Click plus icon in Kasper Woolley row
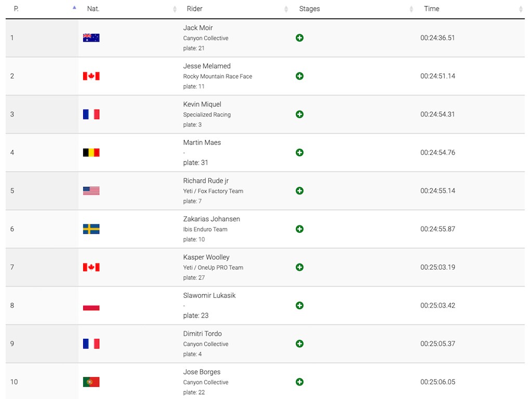Viewport: 532px width, 399px height. [x=299, y=268]
